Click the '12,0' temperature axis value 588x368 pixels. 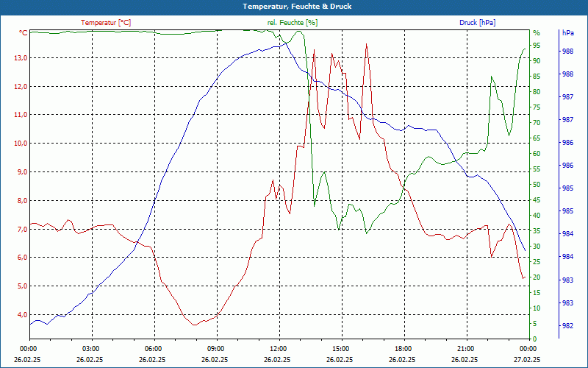[x=21, y=86]
